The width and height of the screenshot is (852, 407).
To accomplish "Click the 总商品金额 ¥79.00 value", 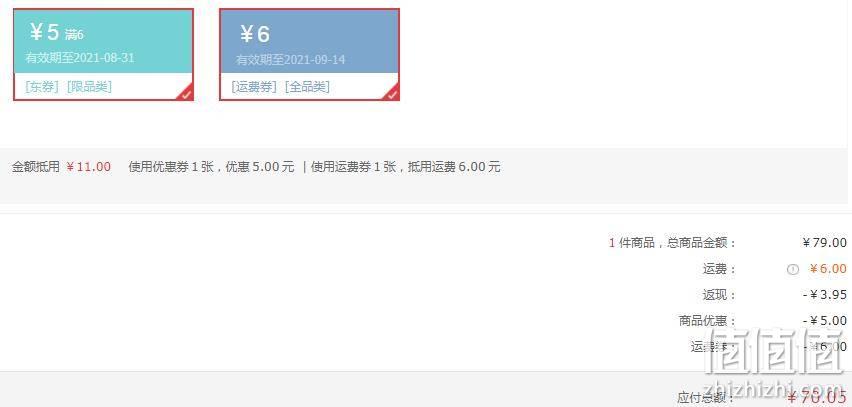I will coord(824,242).
